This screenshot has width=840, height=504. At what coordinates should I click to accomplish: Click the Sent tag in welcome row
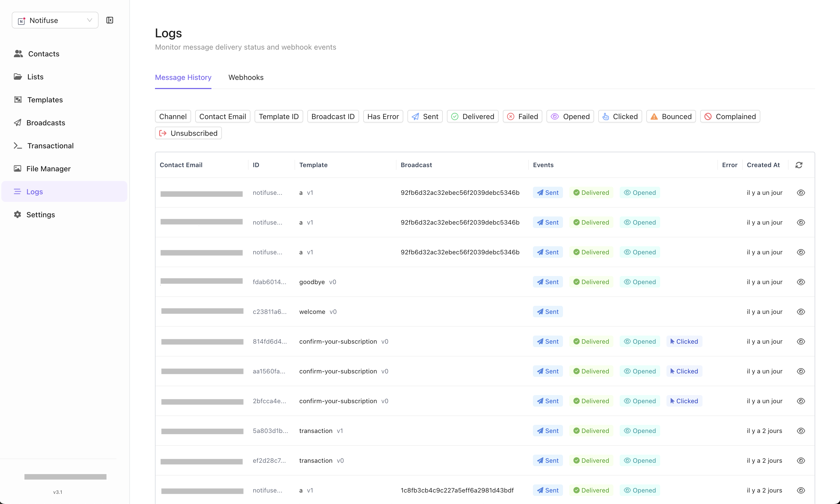pyautogui.click(x=548, y=312)
